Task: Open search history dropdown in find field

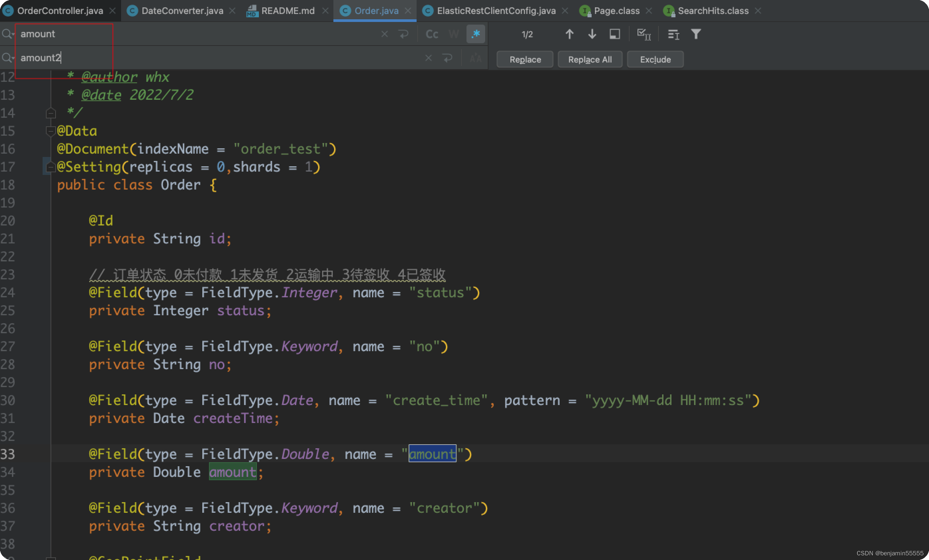Action: click(x=8, y=34)
